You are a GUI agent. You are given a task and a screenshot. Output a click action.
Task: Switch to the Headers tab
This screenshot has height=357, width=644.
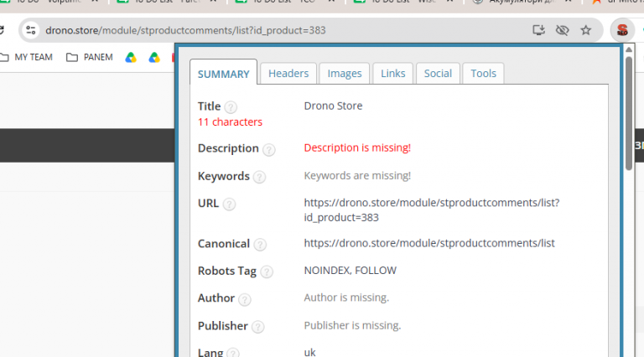pos(288,74)
